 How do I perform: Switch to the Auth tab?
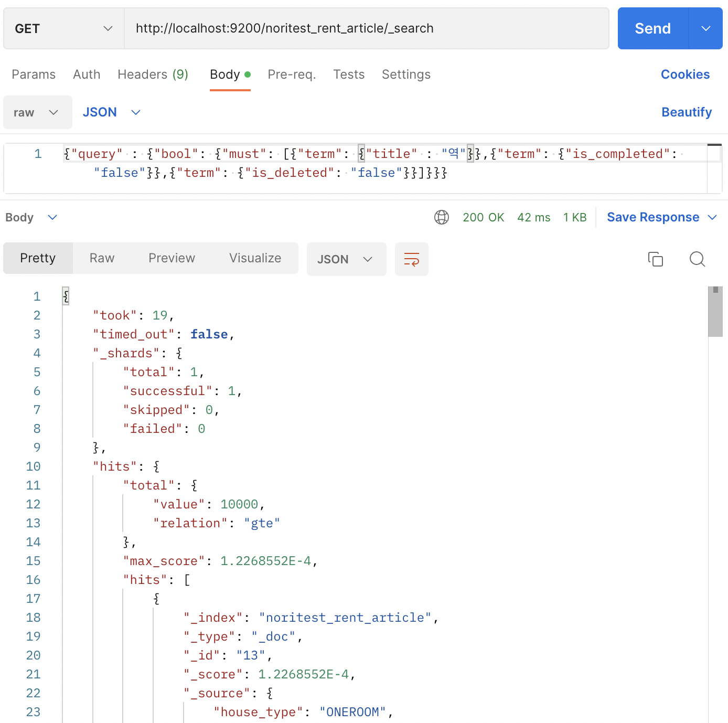point(87,75)
